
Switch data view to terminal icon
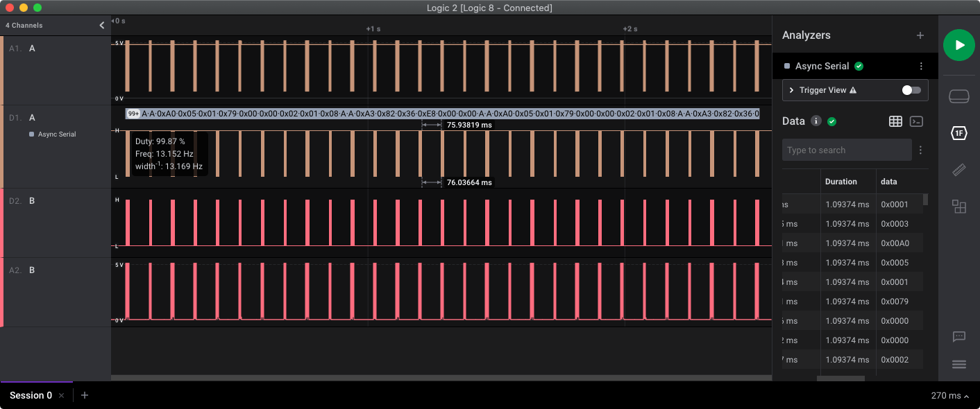click(916, 121)
